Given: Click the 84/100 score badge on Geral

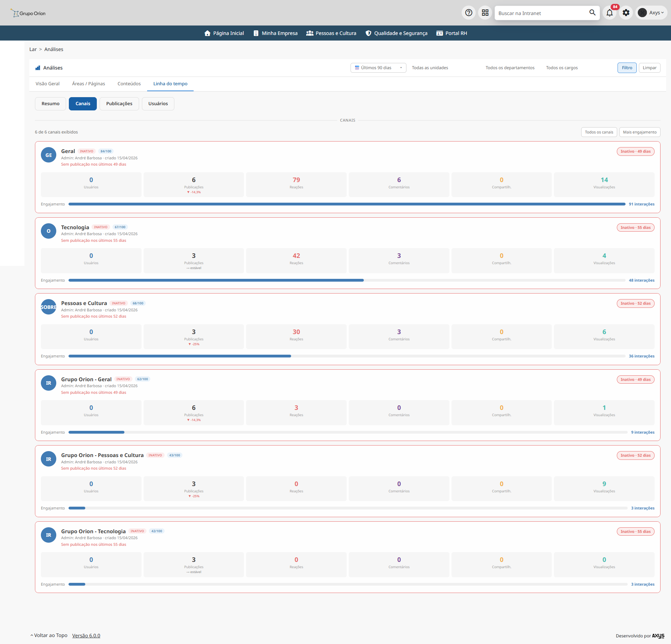Looking at the screenshot, I should coord(106,151).
